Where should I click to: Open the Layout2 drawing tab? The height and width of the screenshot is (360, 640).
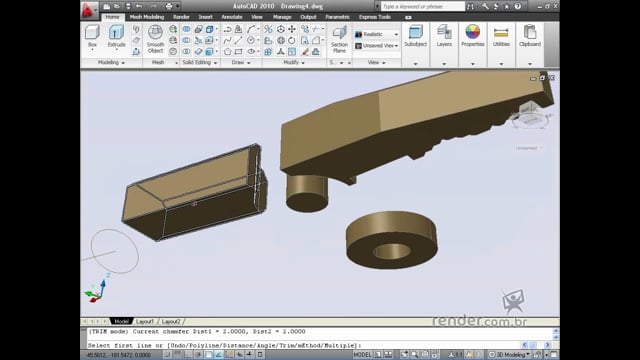pyautogui.click(x=171, y=322)
